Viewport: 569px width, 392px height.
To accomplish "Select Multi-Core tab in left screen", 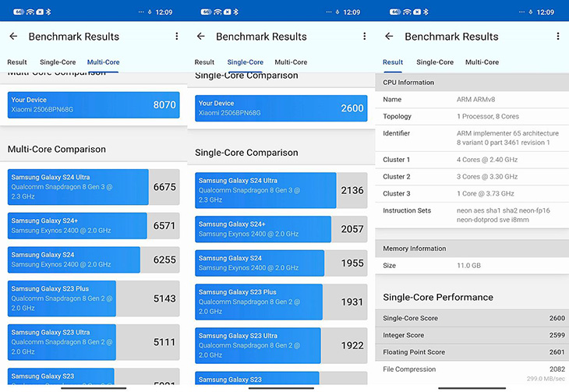I will (x=103, y=62).
